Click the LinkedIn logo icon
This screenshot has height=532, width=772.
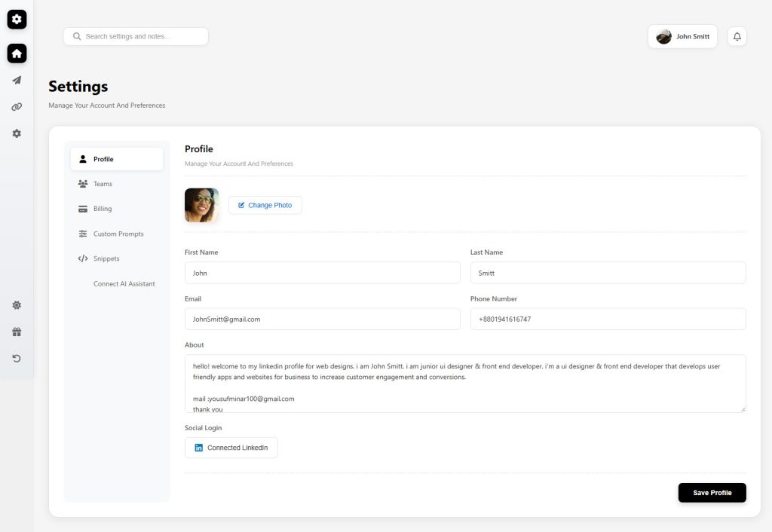[199, 448]
